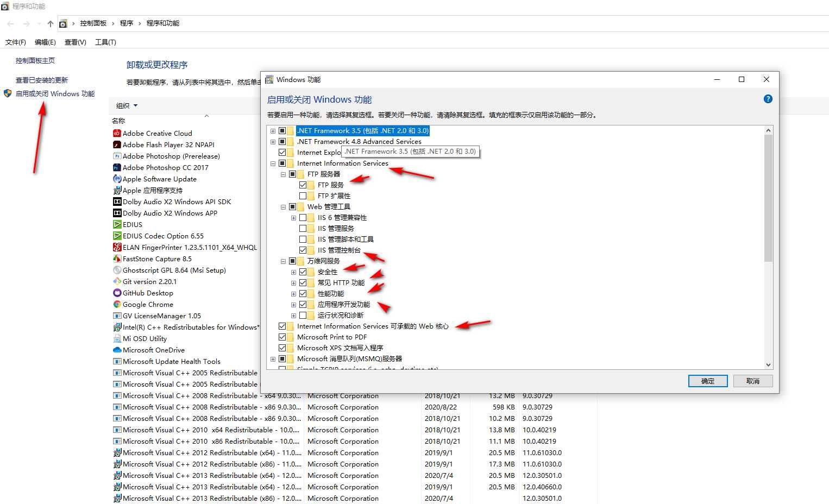The height and width of the screenshot is (504, 829).
Task: Expand the .NET Framework 3.5 node
Action: pyautogui.click(x=273, y=131)
